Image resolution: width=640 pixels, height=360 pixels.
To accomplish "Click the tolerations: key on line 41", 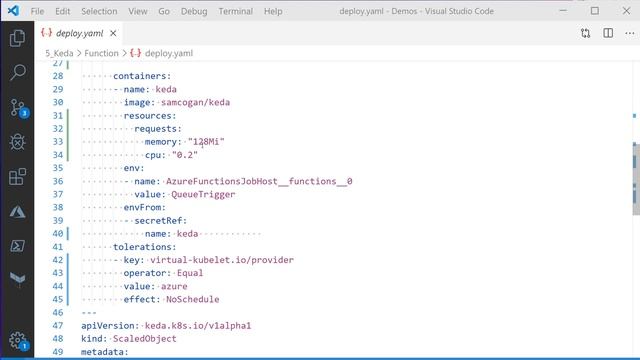I will (144, 247).
